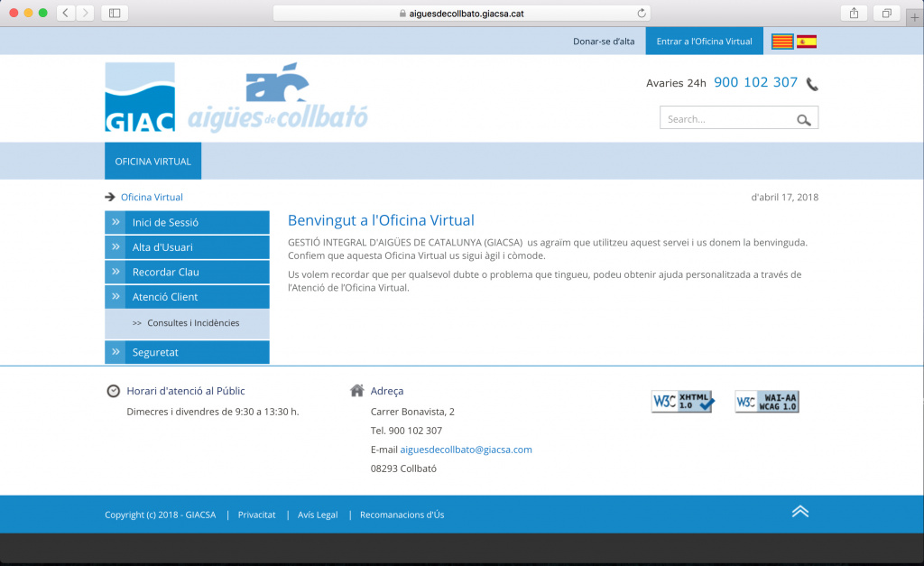924x566 pixels.
Task: Collapse Atenció Client using its chevron
Action: click(115, 296)
